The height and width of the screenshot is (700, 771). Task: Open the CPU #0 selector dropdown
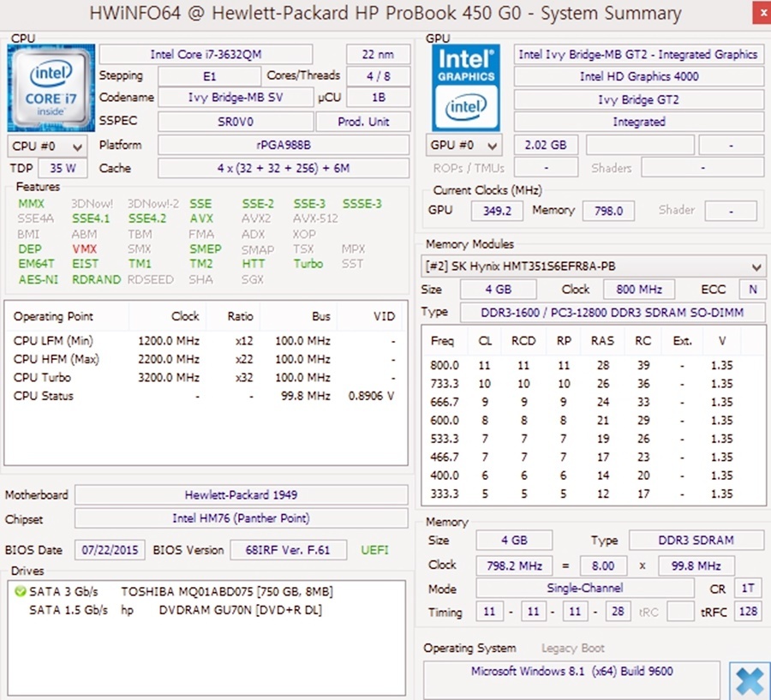47,146
